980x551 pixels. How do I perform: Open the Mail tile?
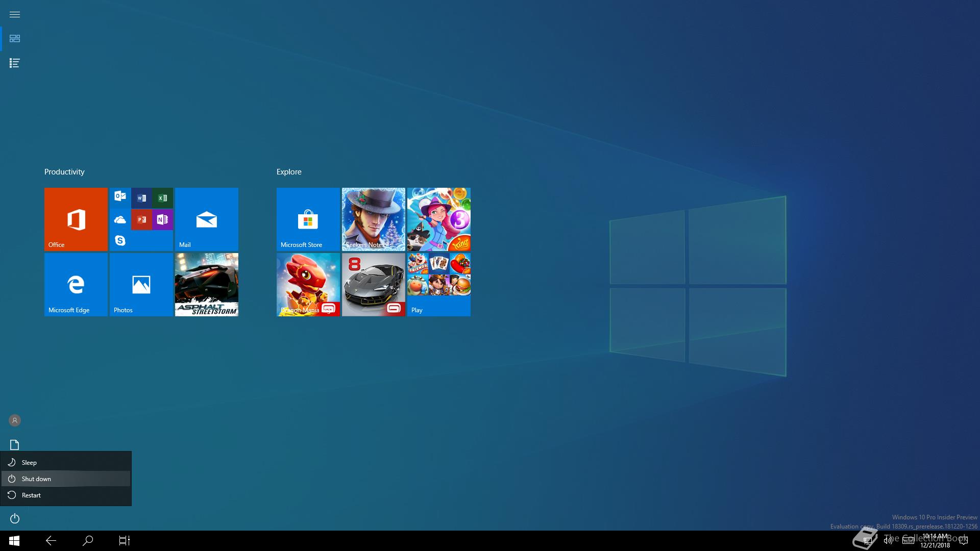(207, 219)
